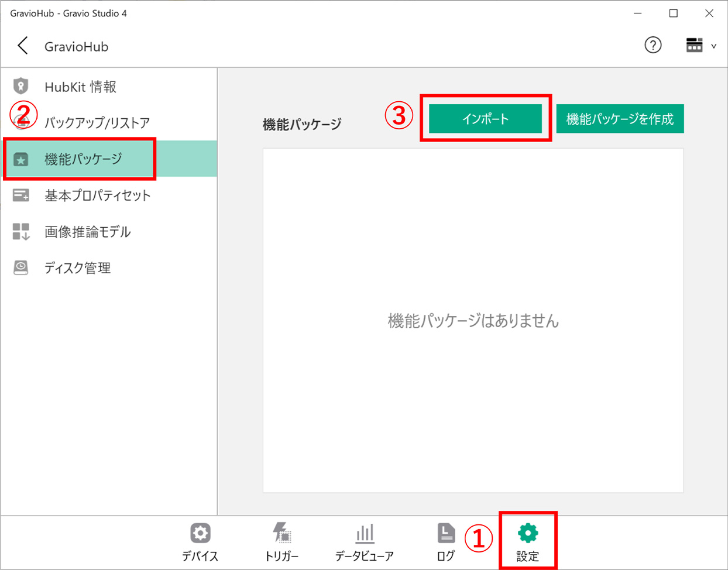
Task: Open the ログ document icon tab
Action: (x=446, y=533)
